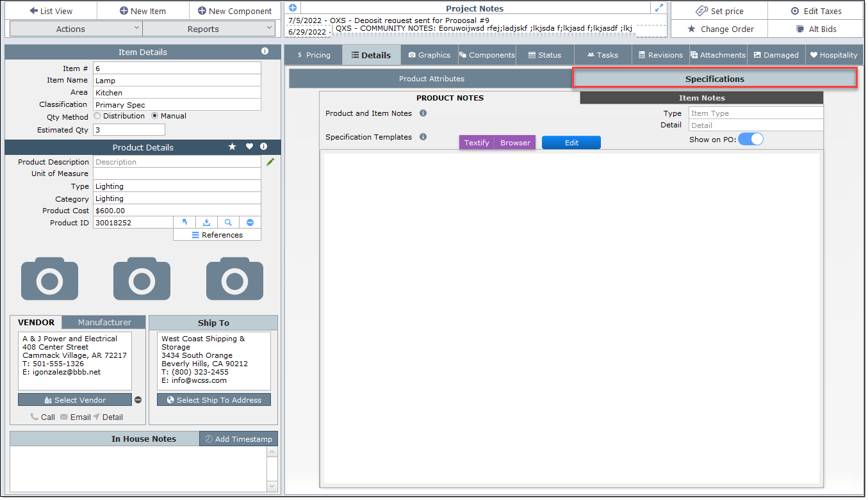Open the Hospitality tab

[833, 55]
